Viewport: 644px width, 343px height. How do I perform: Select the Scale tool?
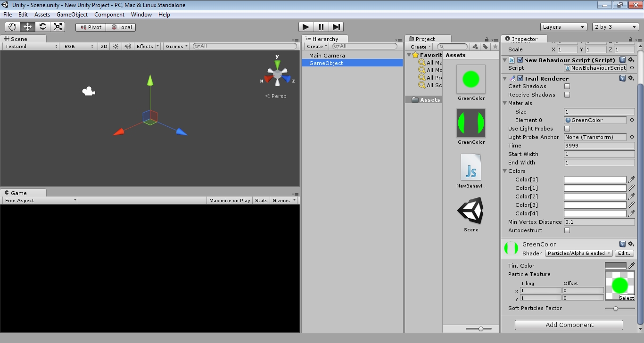(x=58, y=27)
